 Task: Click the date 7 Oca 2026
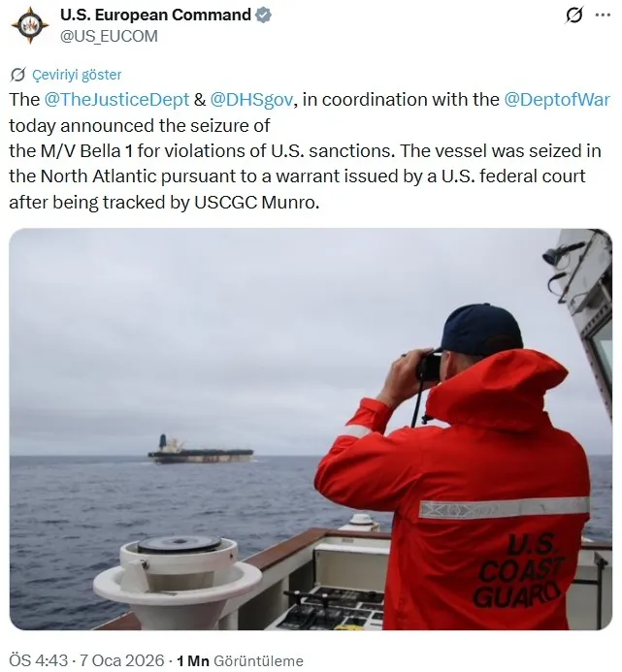(x=122, y=660)
